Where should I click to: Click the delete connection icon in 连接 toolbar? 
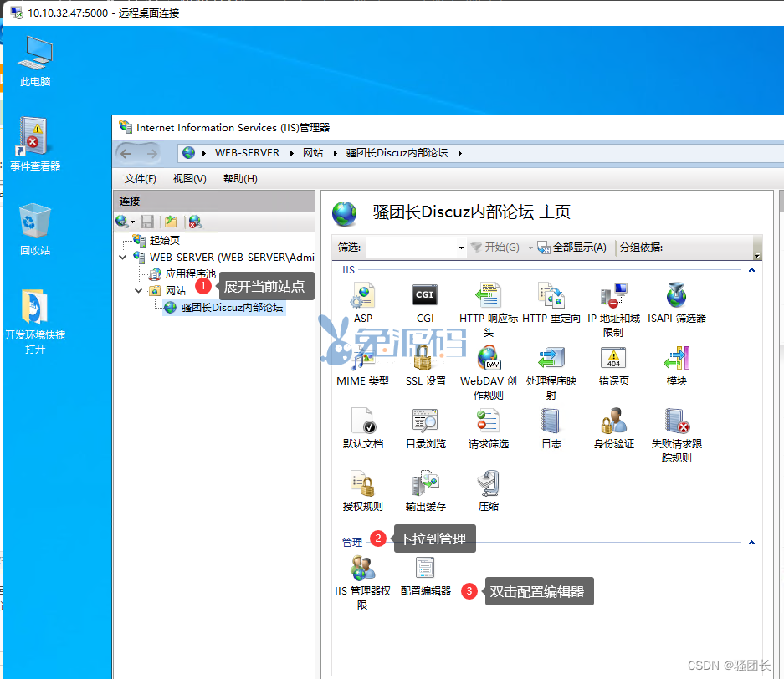pyautogui.click(x=196, y=222)
